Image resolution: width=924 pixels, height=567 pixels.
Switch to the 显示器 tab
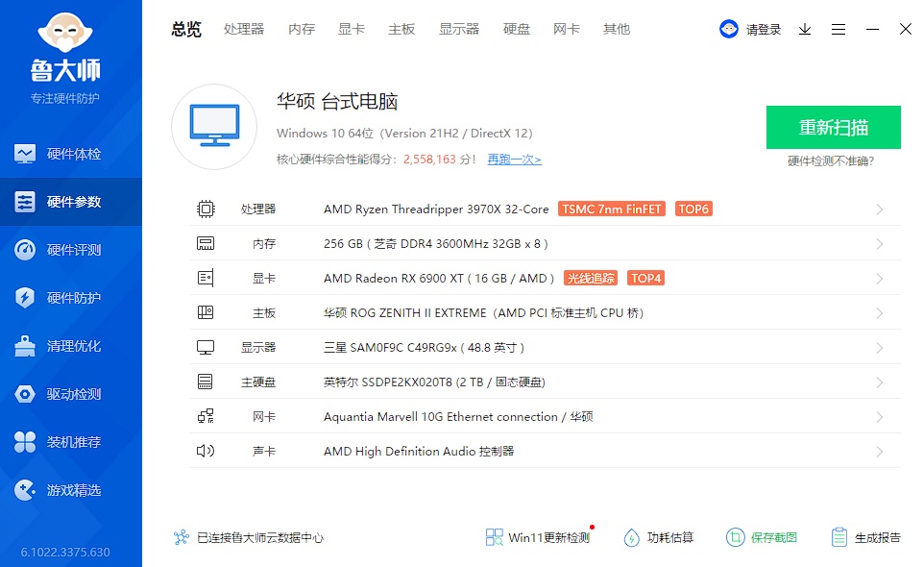pos(459,29)
